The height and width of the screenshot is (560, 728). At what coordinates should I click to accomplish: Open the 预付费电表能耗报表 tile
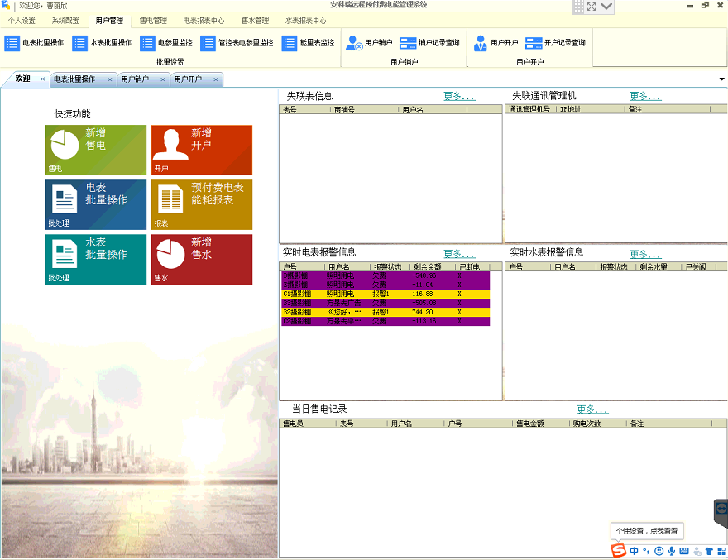tap(202, 205)
